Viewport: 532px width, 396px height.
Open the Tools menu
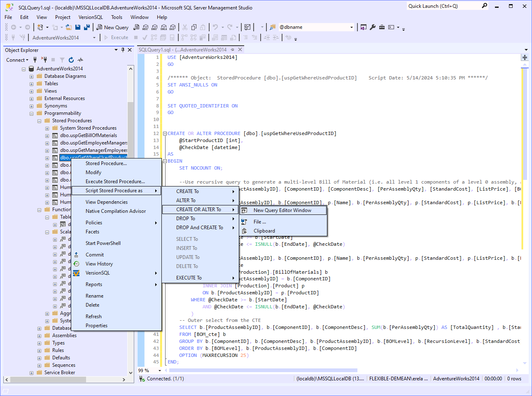click(117, 17)
